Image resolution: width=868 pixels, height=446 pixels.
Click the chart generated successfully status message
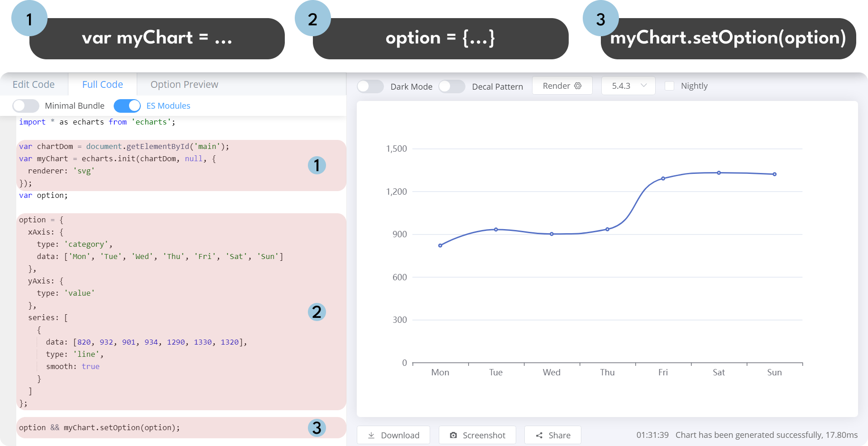pyautogui.click(x=767, y=435)
